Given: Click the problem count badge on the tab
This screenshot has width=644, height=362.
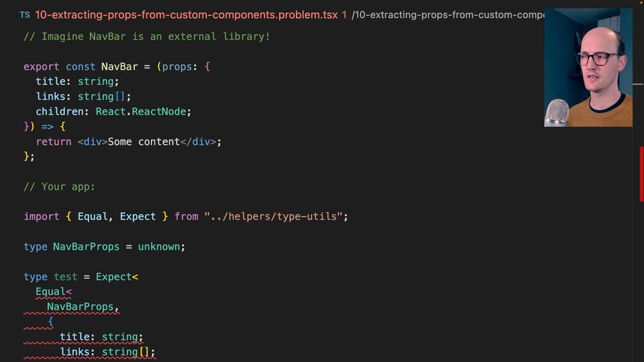Looking at the screenshot, I should 344,15.
